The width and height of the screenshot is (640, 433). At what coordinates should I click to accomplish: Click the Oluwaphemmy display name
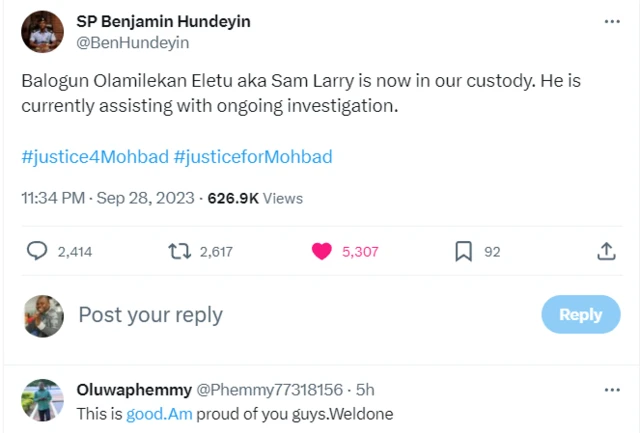(x=133, y=388)
